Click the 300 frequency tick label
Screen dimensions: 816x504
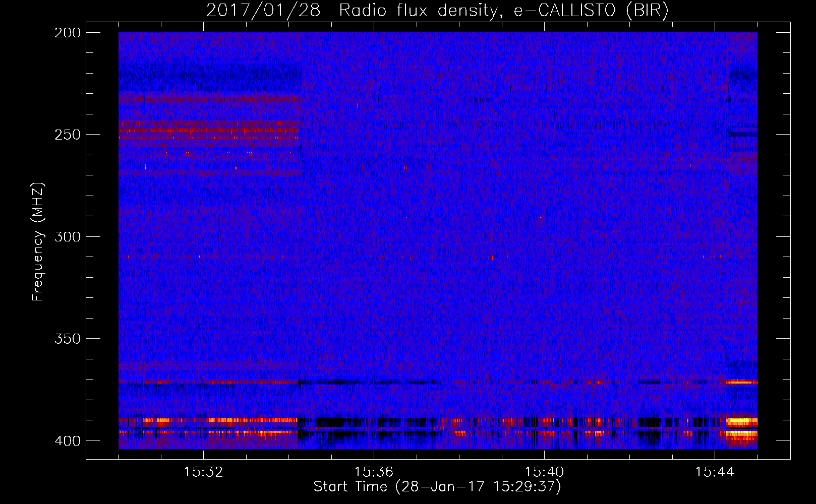(68, 237)
